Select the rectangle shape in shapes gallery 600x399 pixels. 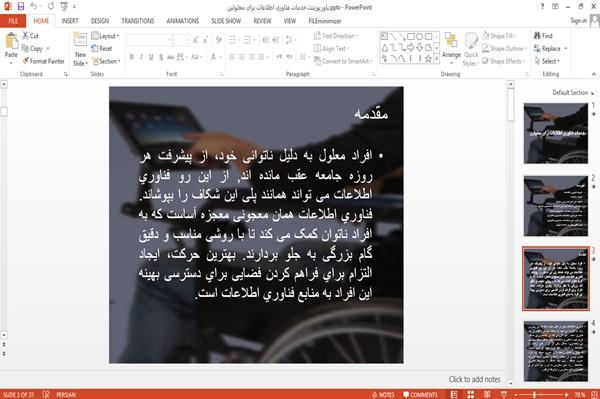click(411, 37)
